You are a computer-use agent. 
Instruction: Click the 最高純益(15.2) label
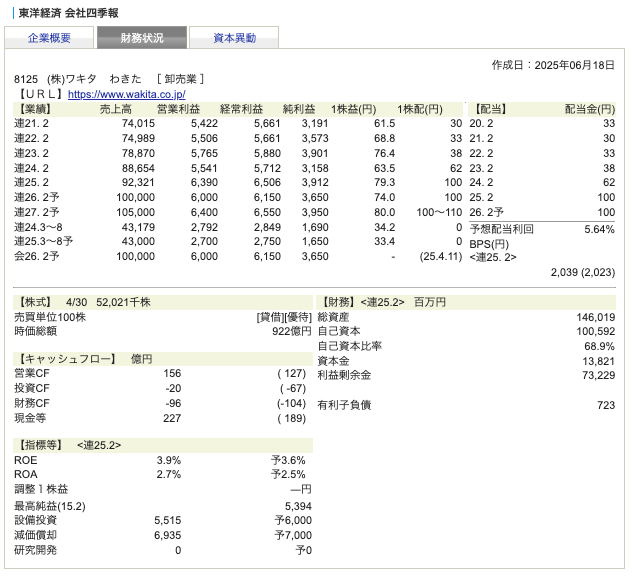click(x=50, y=506)
